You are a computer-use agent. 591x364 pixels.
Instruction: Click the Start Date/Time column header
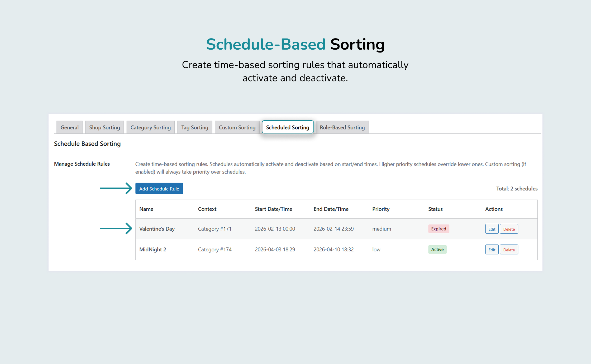point(273,209)
